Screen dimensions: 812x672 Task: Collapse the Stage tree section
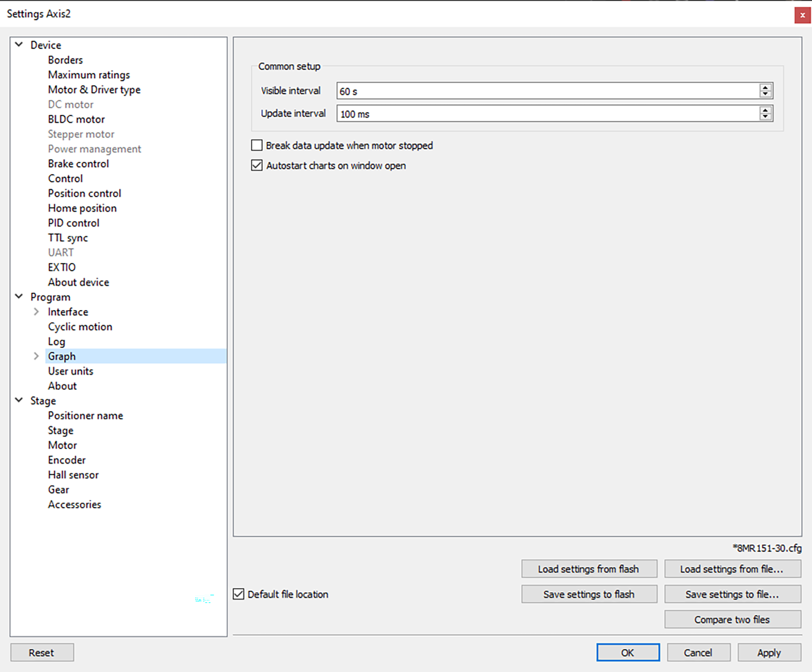coord(19,400)
